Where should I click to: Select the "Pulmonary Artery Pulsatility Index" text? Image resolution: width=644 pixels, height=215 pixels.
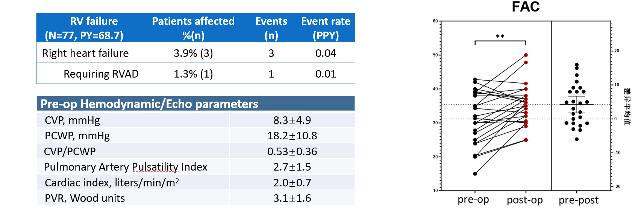126,167
